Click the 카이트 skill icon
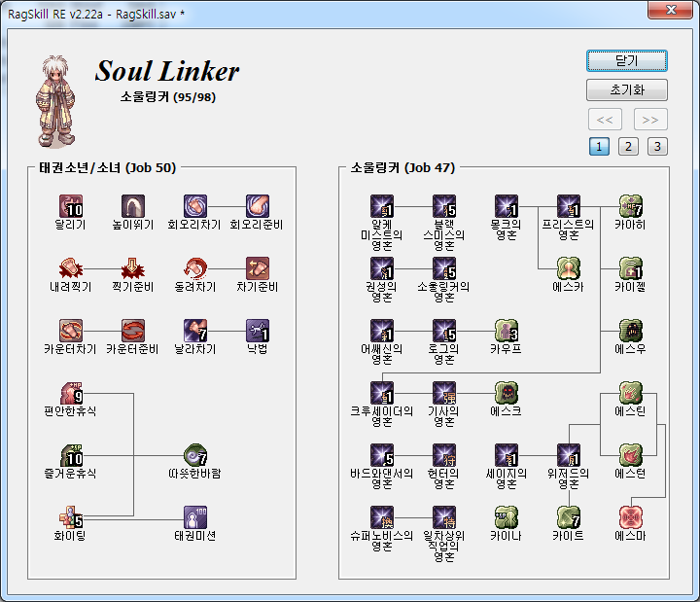700x602 pixels. (x=569, y=517)
